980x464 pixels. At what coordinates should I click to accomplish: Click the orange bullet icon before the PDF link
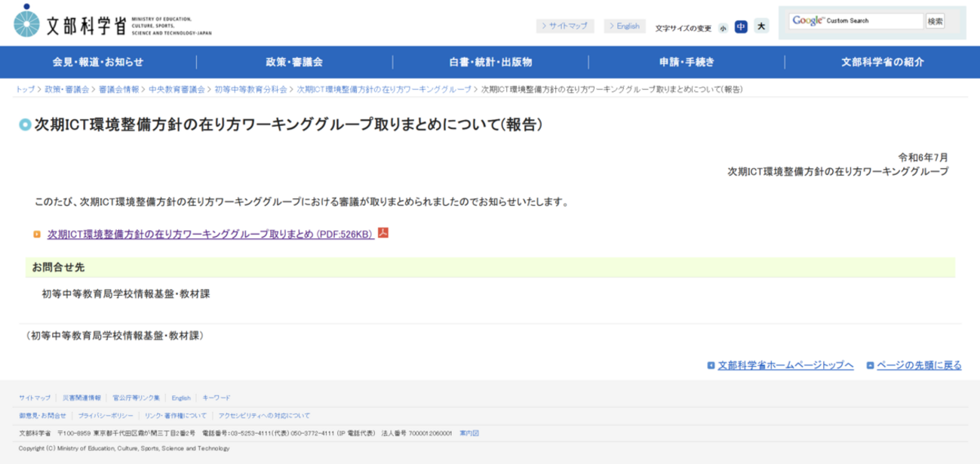pos(37,235)
